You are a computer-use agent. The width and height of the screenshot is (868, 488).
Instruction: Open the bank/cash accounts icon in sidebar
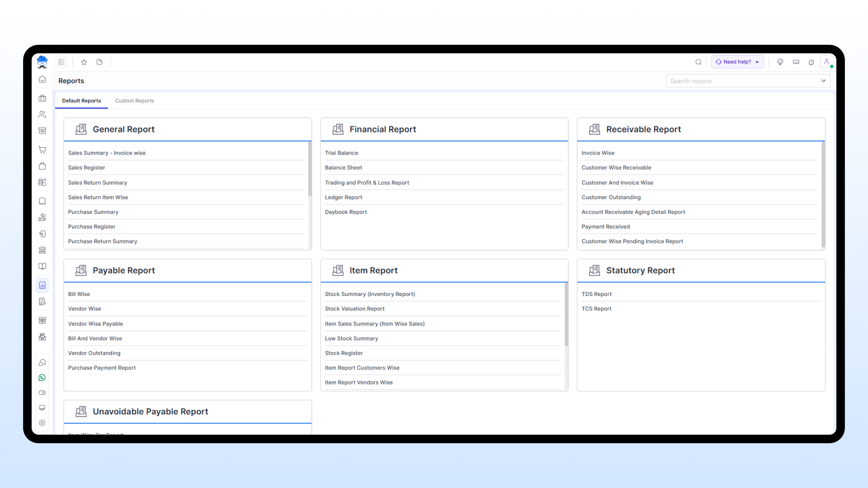click(42, 250)
